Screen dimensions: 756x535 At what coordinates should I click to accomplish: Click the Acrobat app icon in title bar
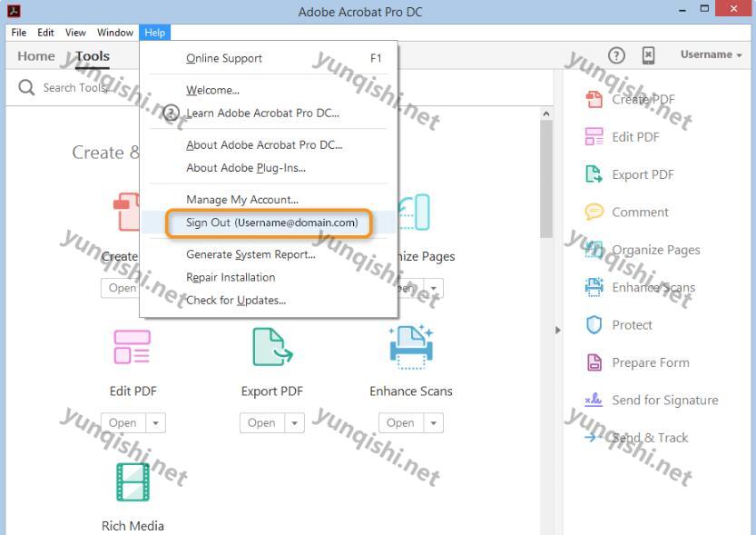(14, 10)
